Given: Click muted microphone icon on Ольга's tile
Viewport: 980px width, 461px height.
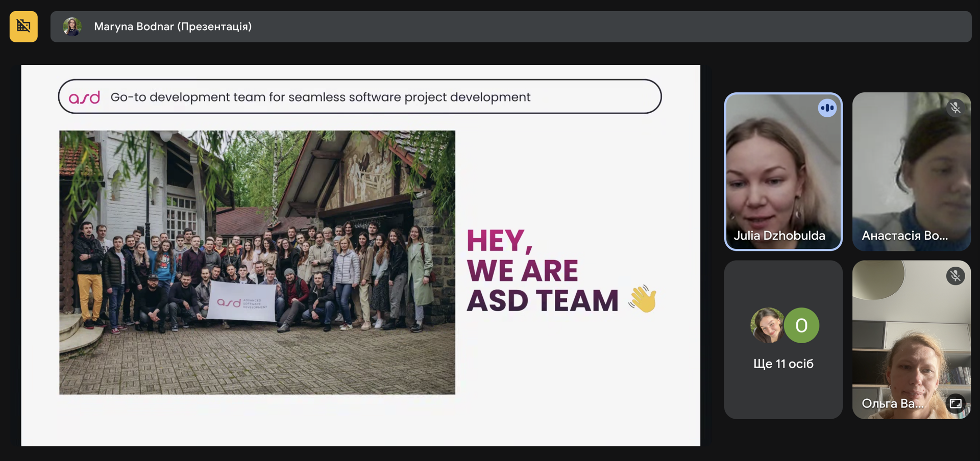Looking at the screenshot, I should coord(955,276).
